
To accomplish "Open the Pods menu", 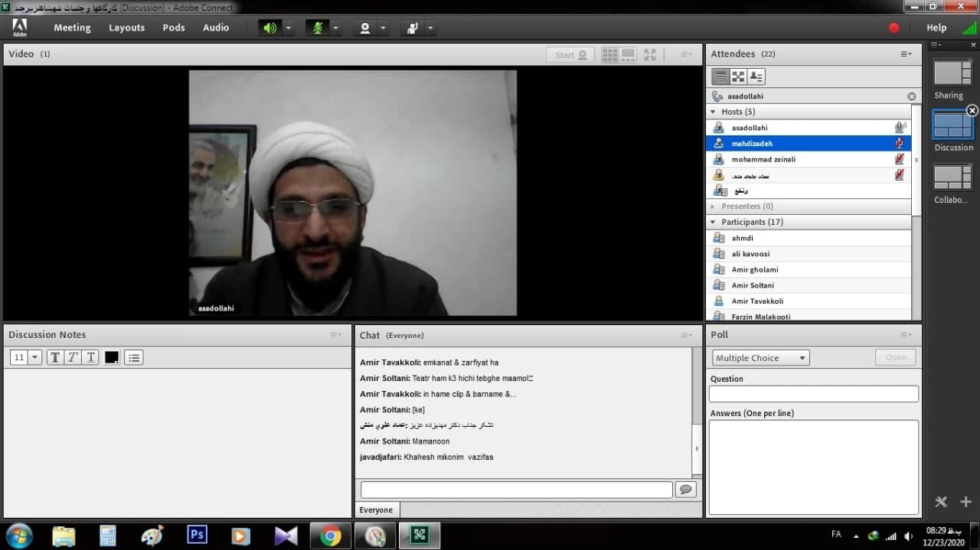I will pos(174,28).
